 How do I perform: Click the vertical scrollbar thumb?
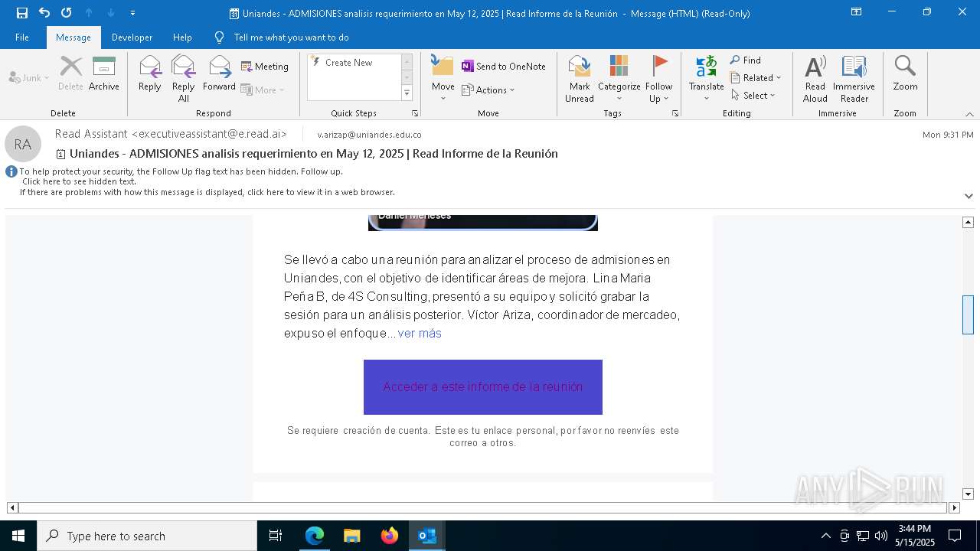click(x=968, y=315)
